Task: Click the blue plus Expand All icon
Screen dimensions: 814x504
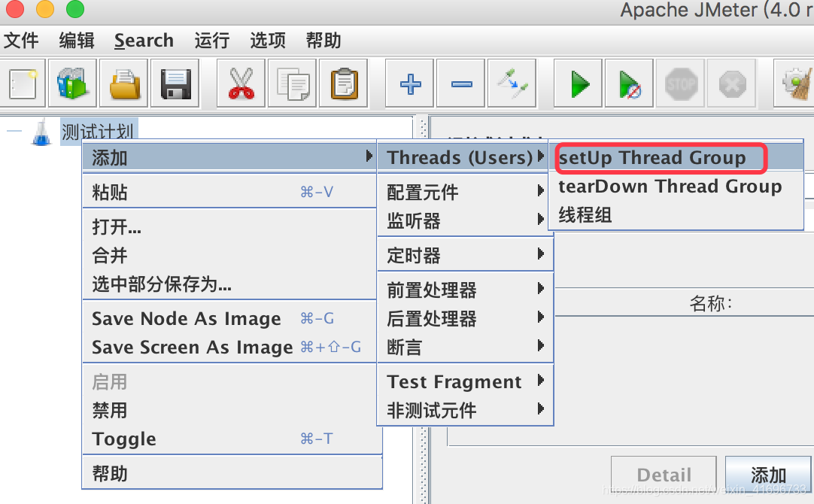Action: coord(409,83)
